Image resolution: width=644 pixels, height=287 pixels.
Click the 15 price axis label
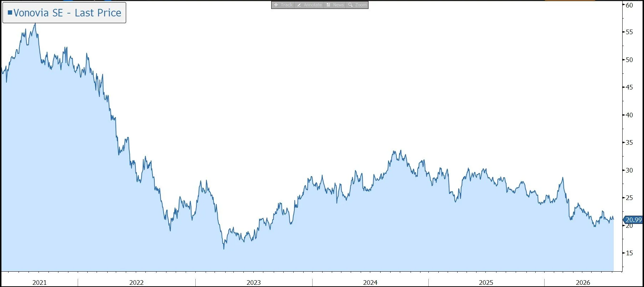[x=629, y=253]
